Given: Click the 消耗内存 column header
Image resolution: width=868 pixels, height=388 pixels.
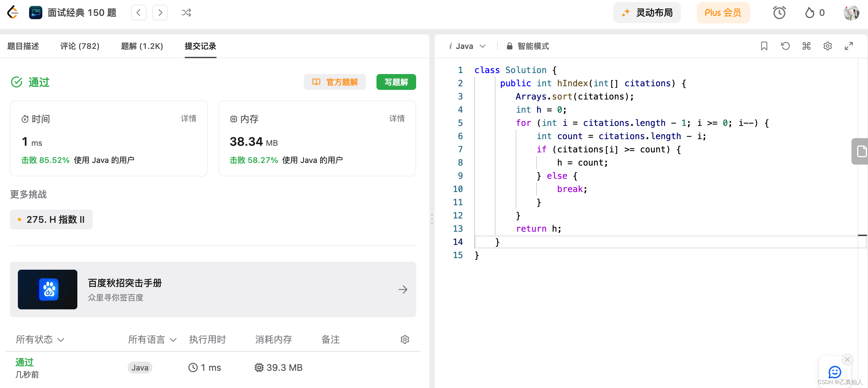Looking at the screenshot, I should pyautogui.click(x=273, y=339).
